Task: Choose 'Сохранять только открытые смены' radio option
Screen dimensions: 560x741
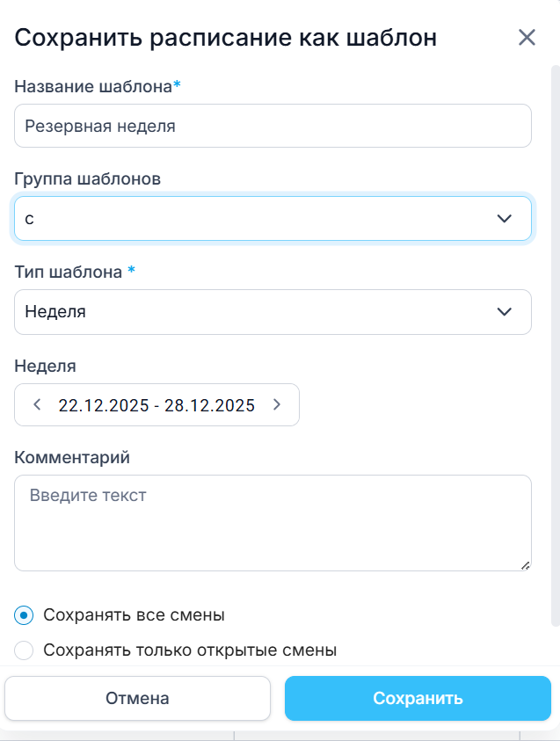Action: pos(25,650)
